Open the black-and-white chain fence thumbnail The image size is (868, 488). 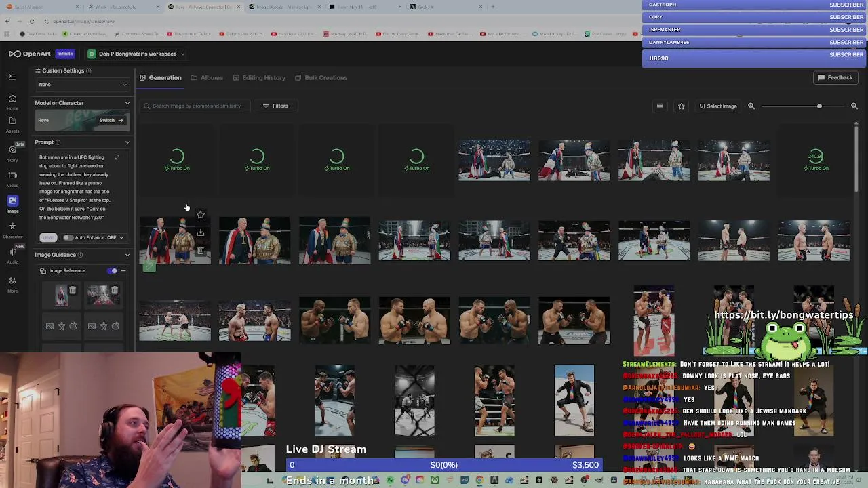tap(414, 401)
